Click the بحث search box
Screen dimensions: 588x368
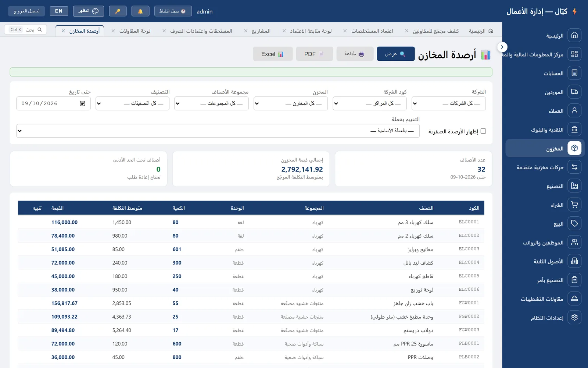[25, 29]
